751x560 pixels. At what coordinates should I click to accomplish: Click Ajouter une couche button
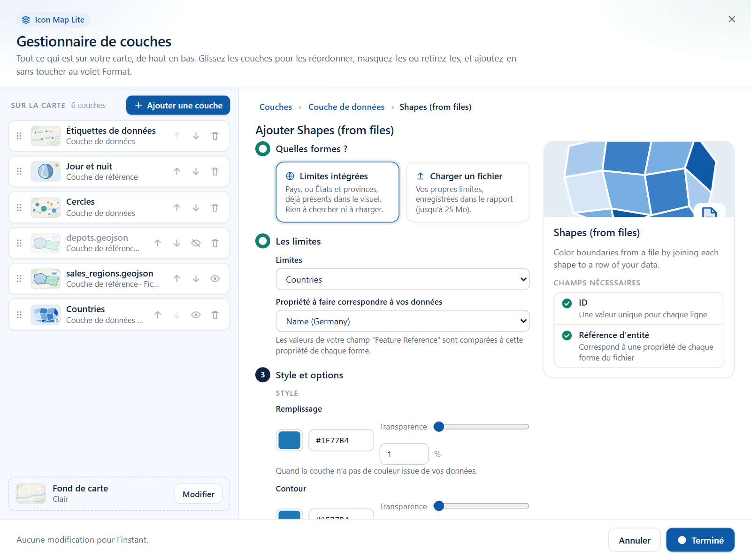[178, 105]
